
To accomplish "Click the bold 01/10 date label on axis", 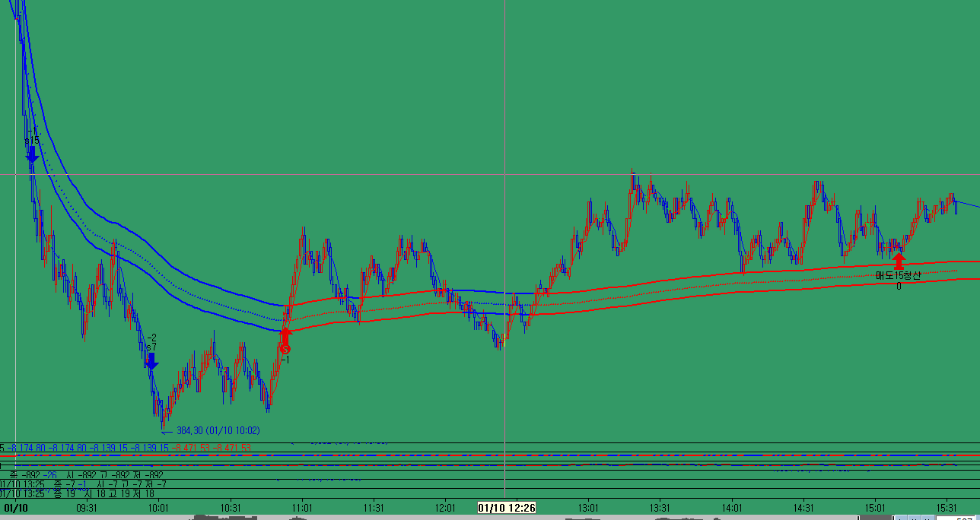I will pos(16,507).
